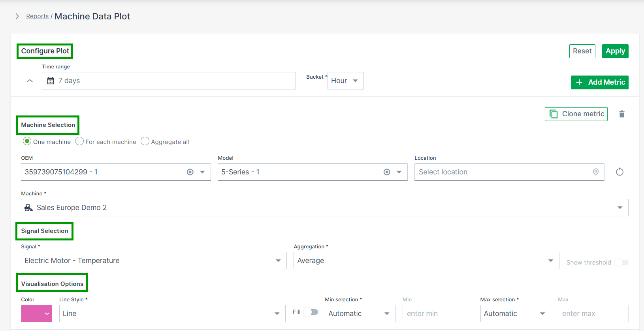The image size is (644, 331).
Task: Click the calendar icon in Time range
Action: pos(51,81)
